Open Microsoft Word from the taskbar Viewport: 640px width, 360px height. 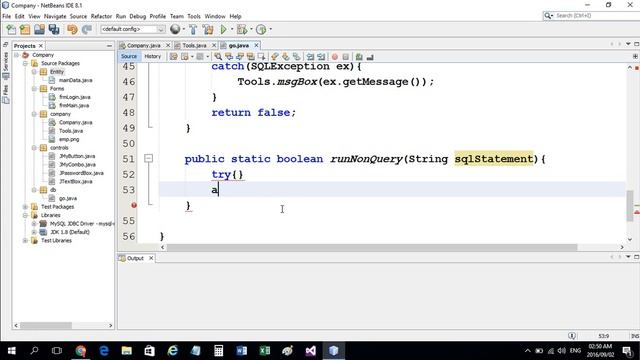pos(241,351)
